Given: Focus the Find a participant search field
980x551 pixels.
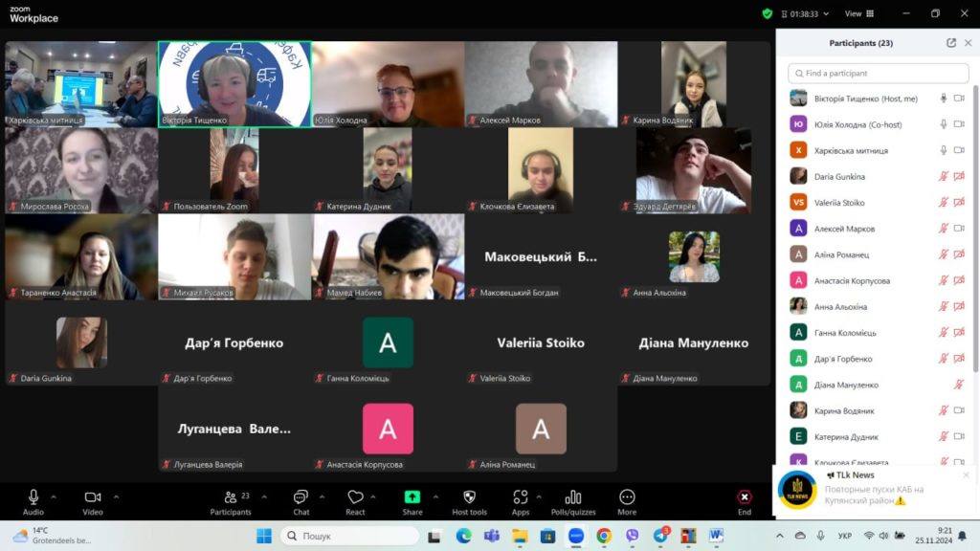Looking at the screenshot, I should coord(879,73).
